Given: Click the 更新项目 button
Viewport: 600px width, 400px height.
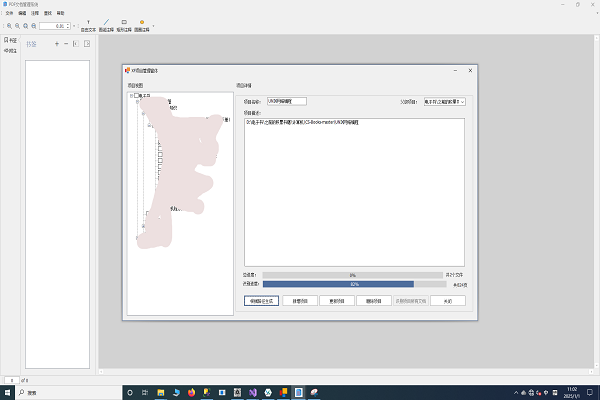Looking at the screenshot, I should [337, 301].
